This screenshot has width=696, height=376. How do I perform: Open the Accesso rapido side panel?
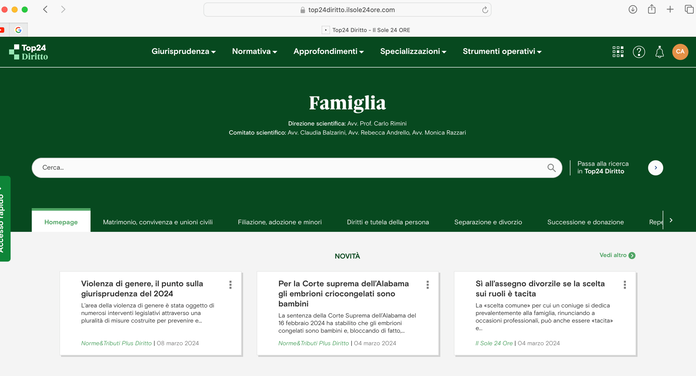coord(4,219)
